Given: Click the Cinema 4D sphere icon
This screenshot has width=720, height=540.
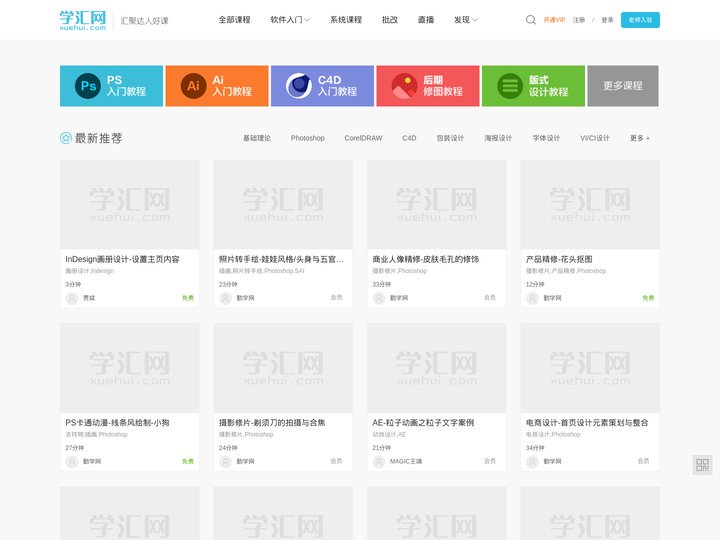Looking at the screenshot, I should [x=299, y=86].
